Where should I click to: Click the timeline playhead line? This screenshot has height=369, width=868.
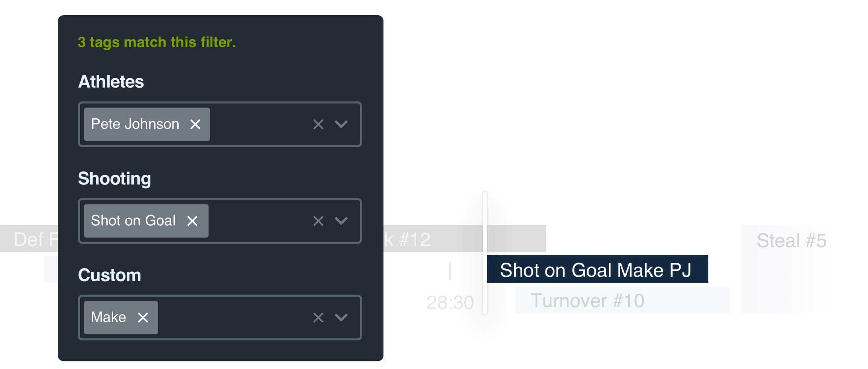pos(485,253)
